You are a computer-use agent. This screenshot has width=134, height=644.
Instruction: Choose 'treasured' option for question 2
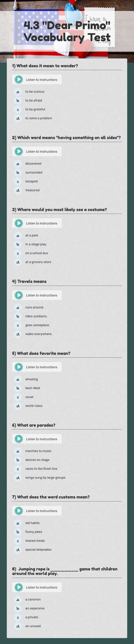(x=32, y=190)
